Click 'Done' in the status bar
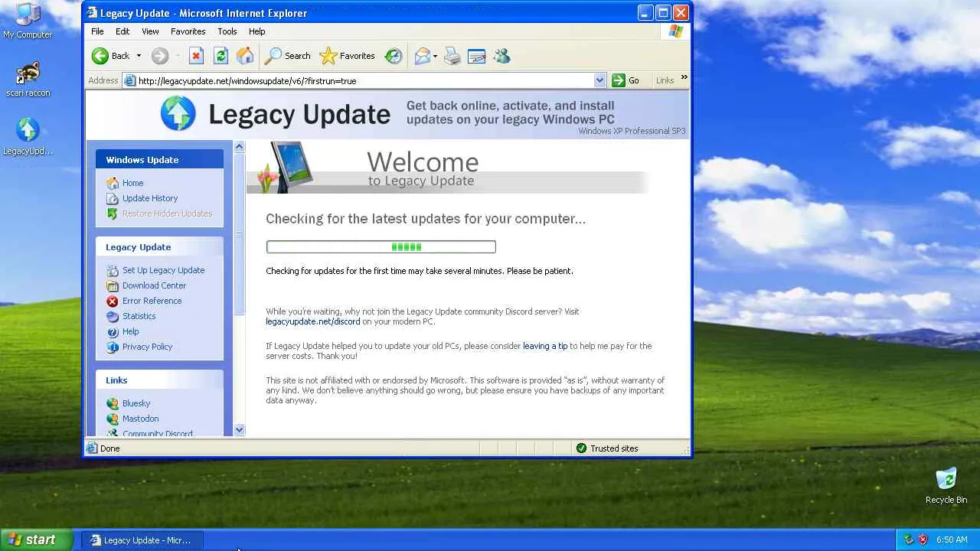 (x=109, y=448)
